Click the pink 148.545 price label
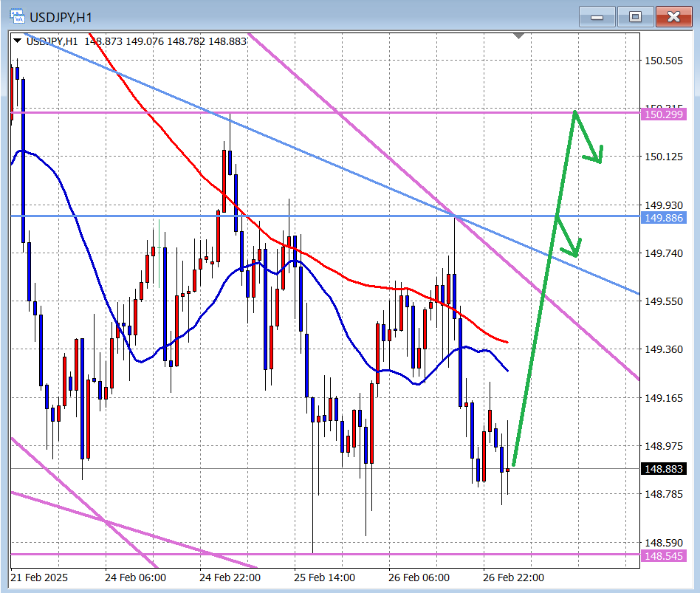This screenshot has width=700, height=593. coord(665,555)
